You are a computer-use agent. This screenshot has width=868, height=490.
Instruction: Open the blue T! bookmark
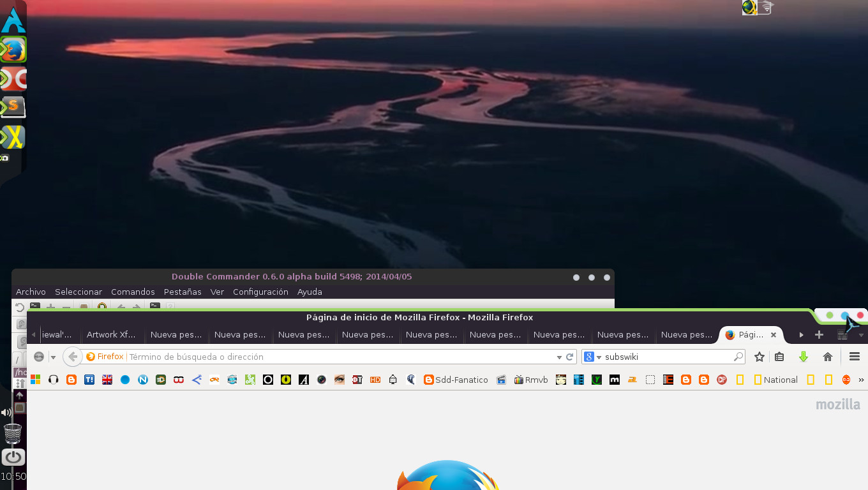pos(89,380)
